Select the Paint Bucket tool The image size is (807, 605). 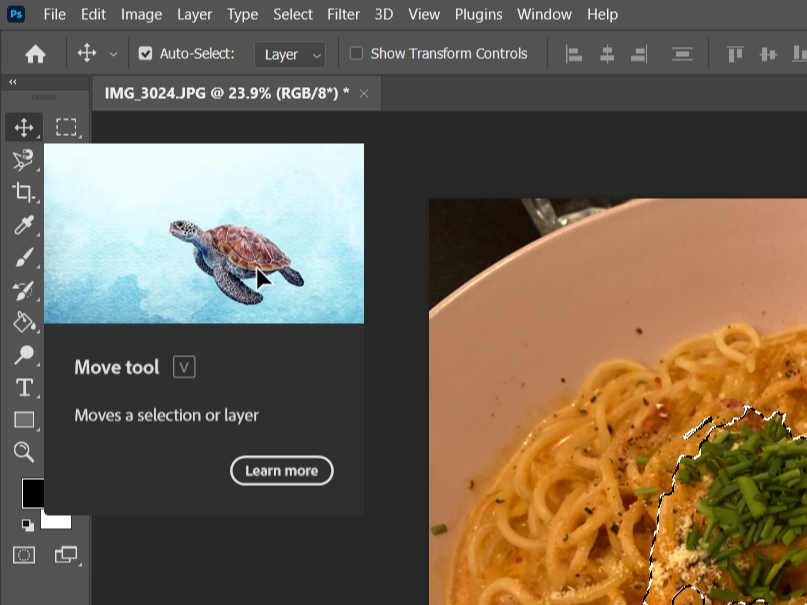[x=23, y=322]
